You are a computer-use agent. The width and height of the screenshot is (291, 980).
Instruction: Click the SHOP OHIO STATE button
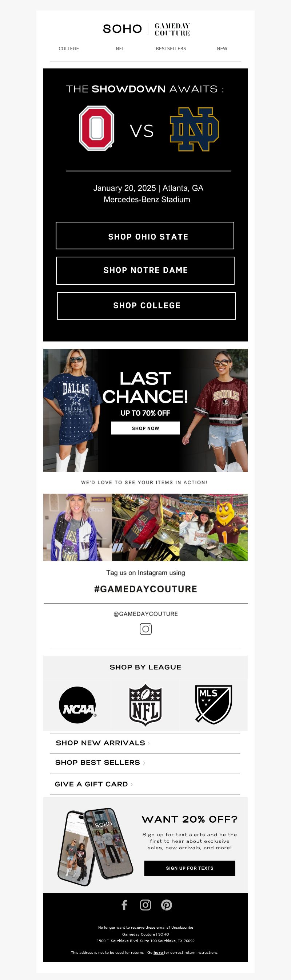click(x=145, y=236)
